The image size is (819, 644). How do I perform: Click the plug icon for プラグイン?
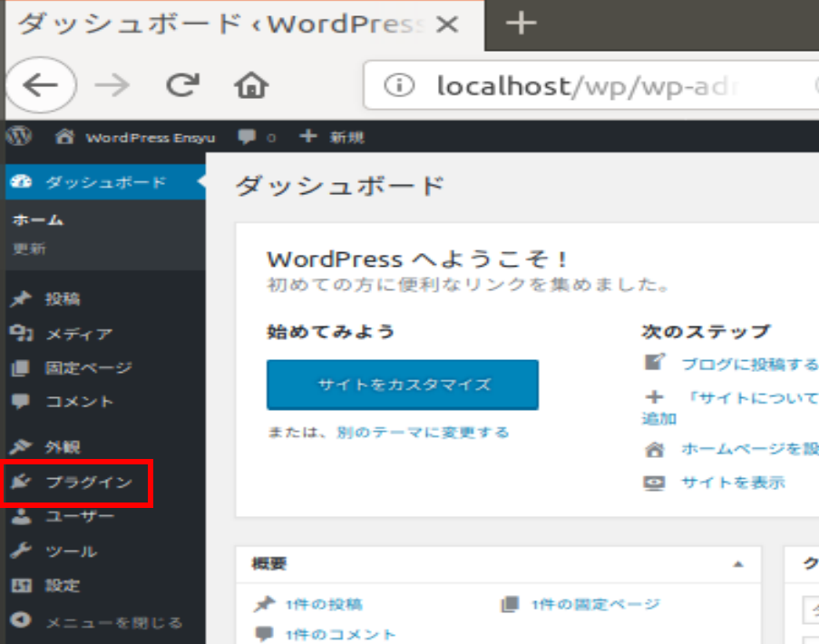(21, 482)
